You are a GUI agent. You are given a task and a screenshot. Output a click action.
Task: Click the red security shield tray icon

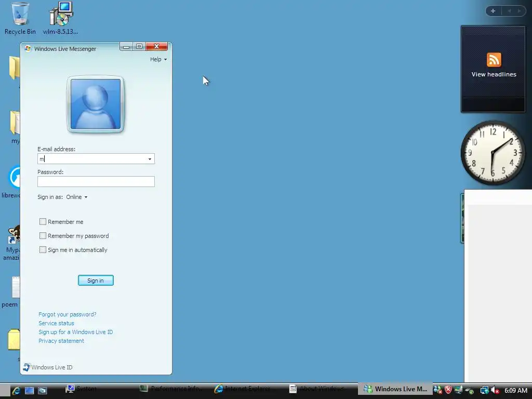(x=448, y=390)
